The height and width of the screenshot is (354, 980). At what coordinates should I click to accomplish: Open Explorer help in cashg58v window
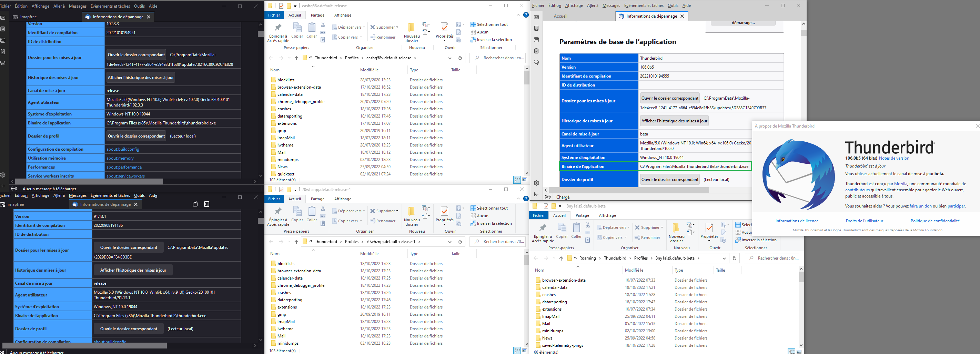pyautogui.click(x=526, y=15)
